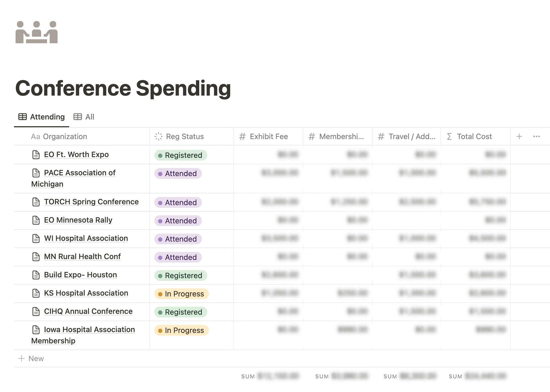The image size is (550, 392).
Task: Open the TORCH Spring Conference page
Action: [91, 202]
